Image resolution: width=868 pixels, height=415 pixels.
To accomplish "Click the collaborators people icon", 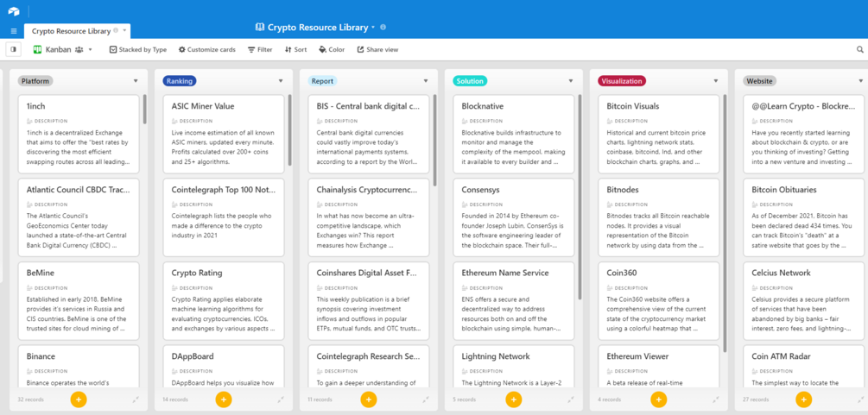I will point(79,50).
